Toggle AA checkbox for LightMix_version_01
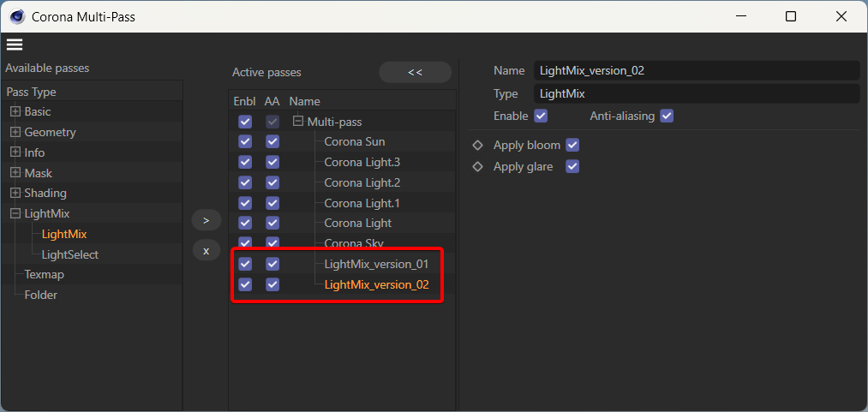The image size is (868, 412). tap(272, 265)
